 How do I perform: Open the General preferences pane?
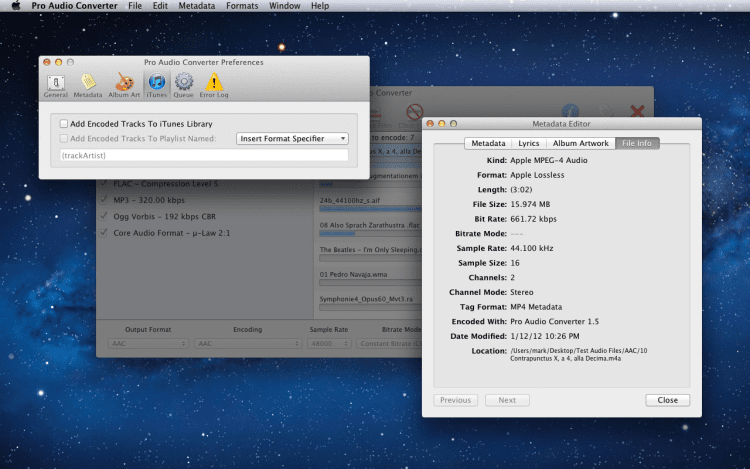point(56,84)
